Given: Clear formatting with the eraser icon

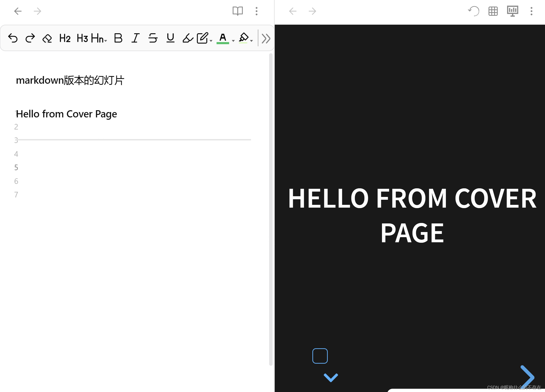Looking at the screenshot, I should [47, 38].
